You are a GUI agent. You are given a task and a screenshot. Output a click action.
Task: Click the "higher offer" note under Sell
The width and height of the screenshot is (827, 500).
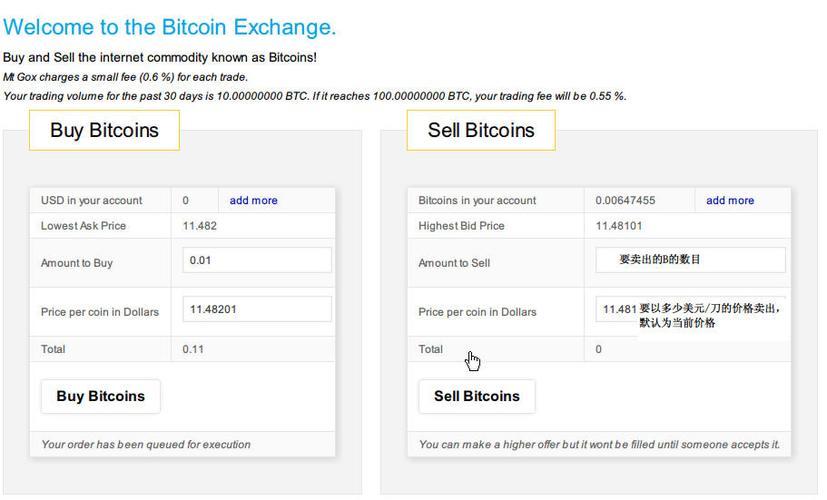pyautogui.click(x=598, y=444)
